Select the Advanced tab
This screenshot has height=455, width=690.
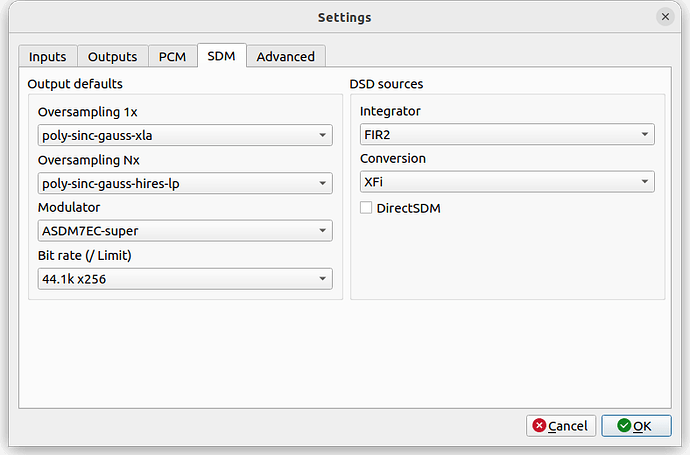[x=285, y=57]
